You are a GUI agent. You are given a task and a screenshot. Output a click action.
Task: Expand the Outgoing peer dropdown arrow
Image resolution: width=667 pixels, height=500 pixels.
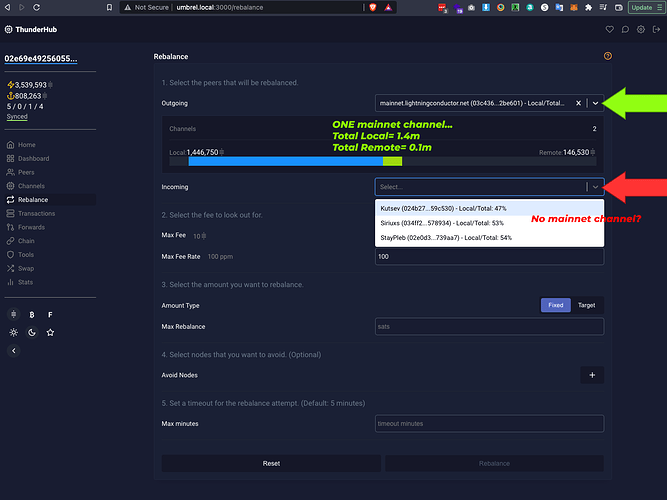[596, 103]
